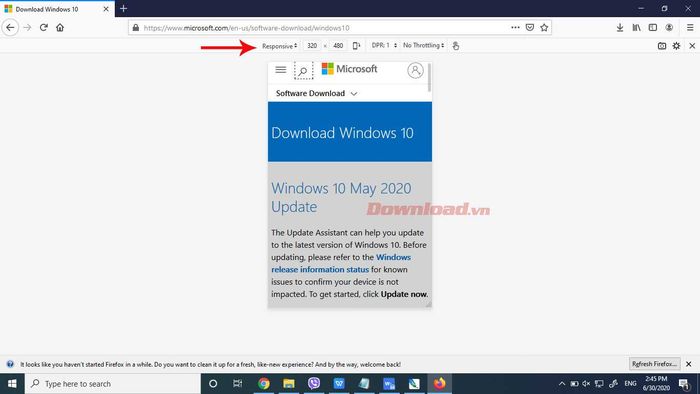700x394 pixels.
Task: Click the ENG language indicator
Action: (630, 384)
